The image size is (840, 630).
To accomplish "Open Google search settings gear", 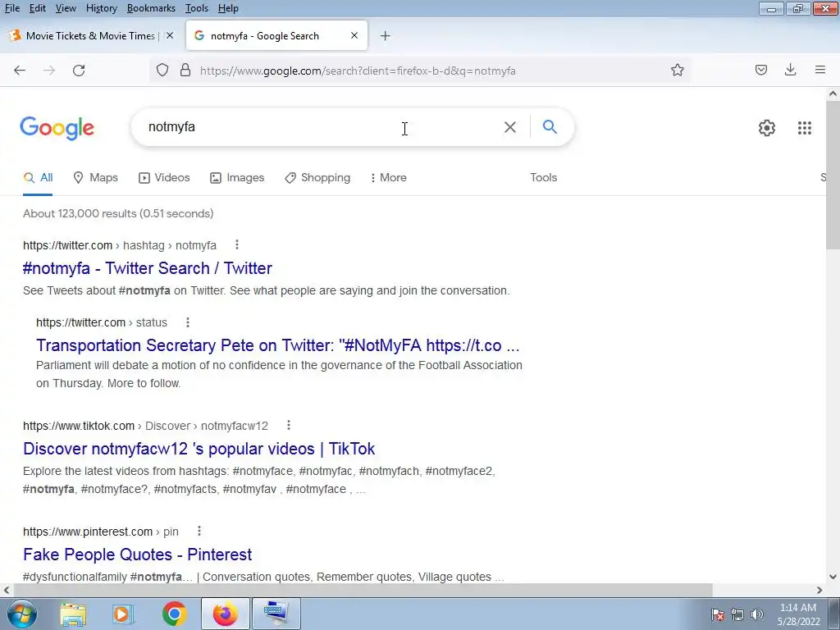I will 767,128.
